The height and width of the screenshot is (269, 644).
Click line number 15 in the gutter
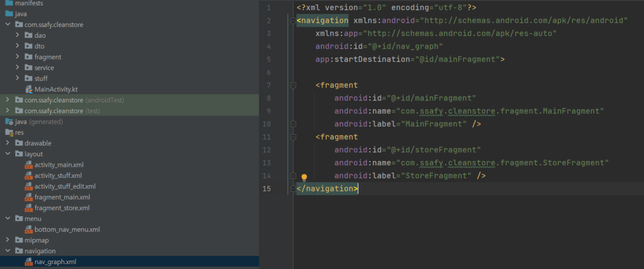[x=267, y=189]
